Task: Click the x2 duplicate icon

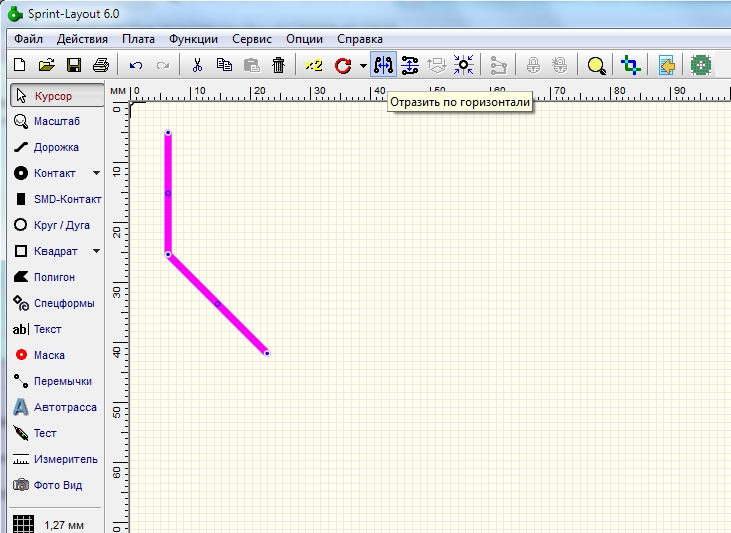Action: point(314,66)
